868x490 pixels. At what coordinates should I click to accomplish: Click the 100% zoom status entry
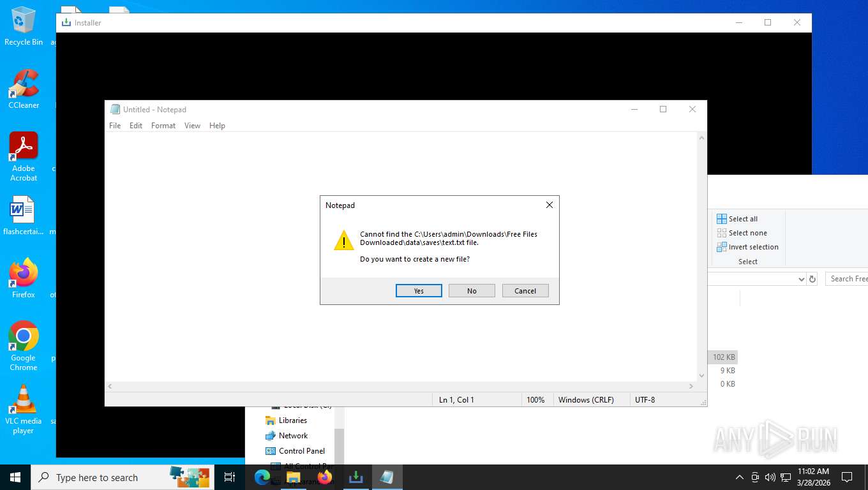coord(535,400)
